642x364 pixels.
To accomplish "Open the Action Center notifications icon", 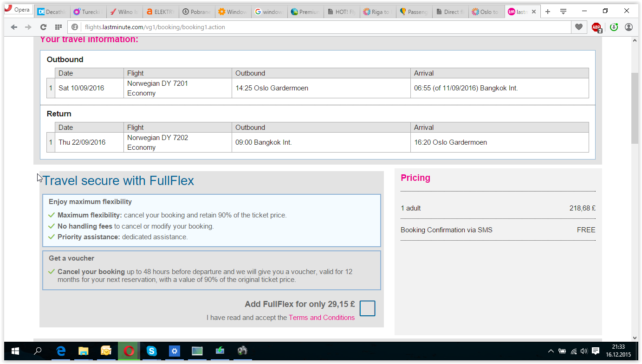I will pos(596,351).
